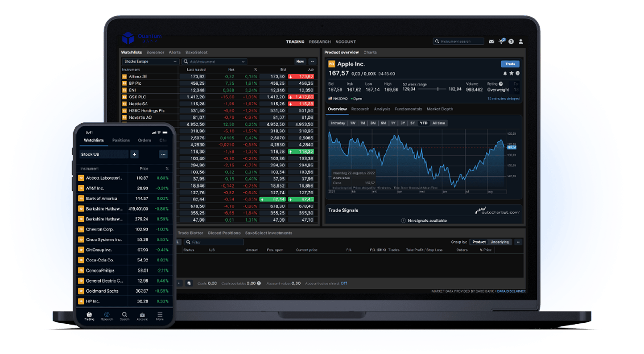Image resolution: width=644 pixels, height=354 pixels.
Task: Toggle Account value shield Off
Action: point(344,283)
